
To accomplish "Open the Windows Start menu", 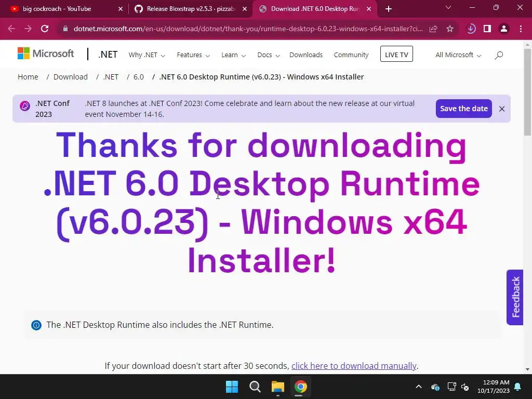I will tap(232, 387).
